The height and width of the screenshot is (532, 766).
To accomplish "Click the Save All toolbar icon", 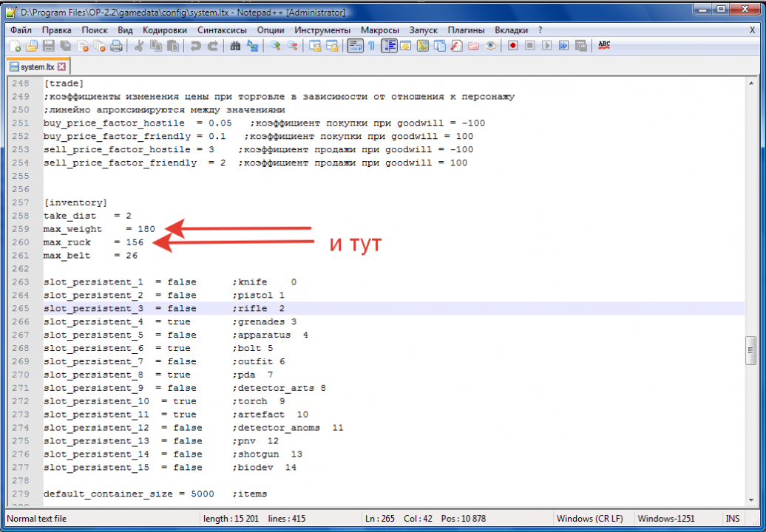I will click(66, 47).
